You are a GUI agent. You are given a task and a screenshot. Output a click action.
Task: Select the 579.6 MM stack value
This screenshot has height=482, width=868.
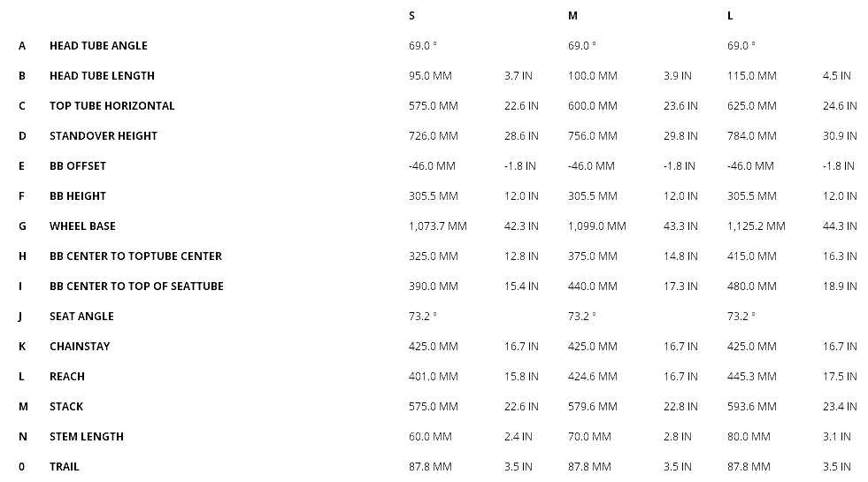pyautogui.click(x=593, y=407)
